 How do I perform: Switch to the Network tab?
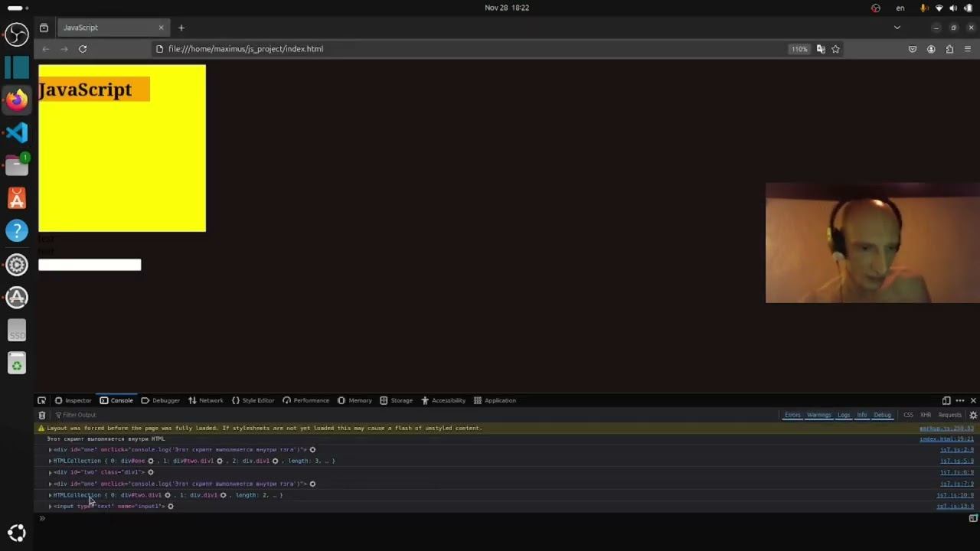[205, 400]
